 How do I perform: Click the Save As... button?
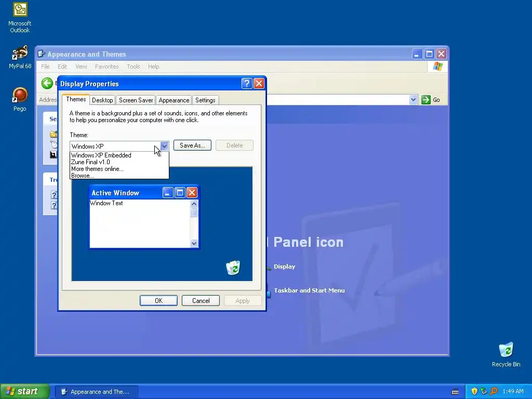click(192, 145)
